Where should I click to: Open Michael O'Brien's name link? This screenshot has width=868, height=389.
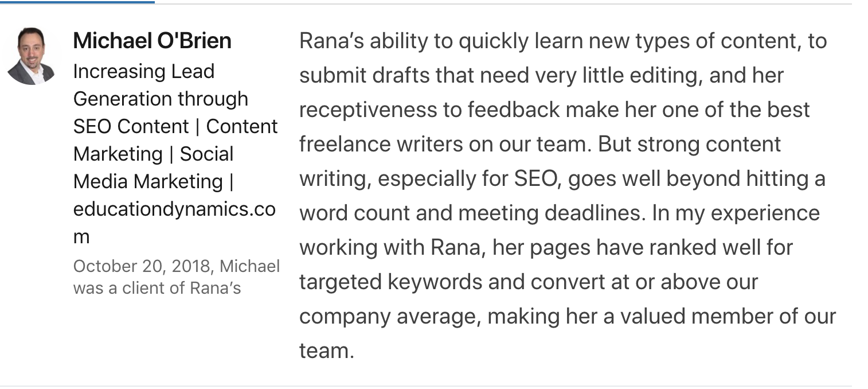coord(152,41)
